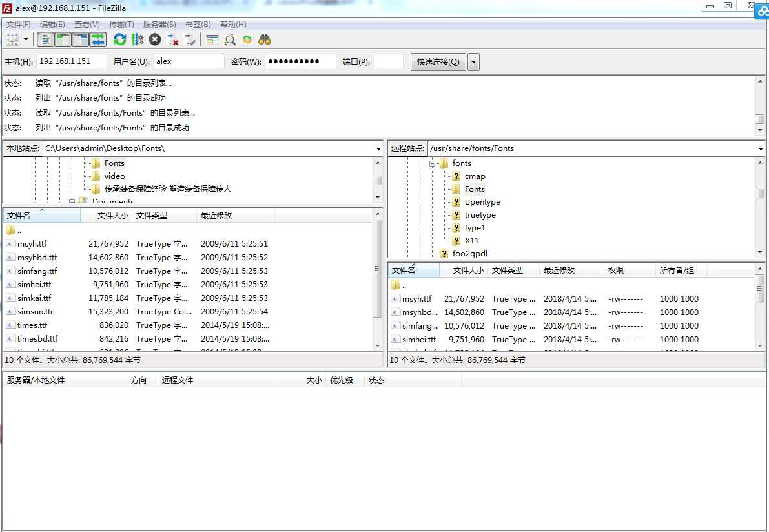Sort local list by 文件大小 column
769x532 pixels.
coord(107,215)
